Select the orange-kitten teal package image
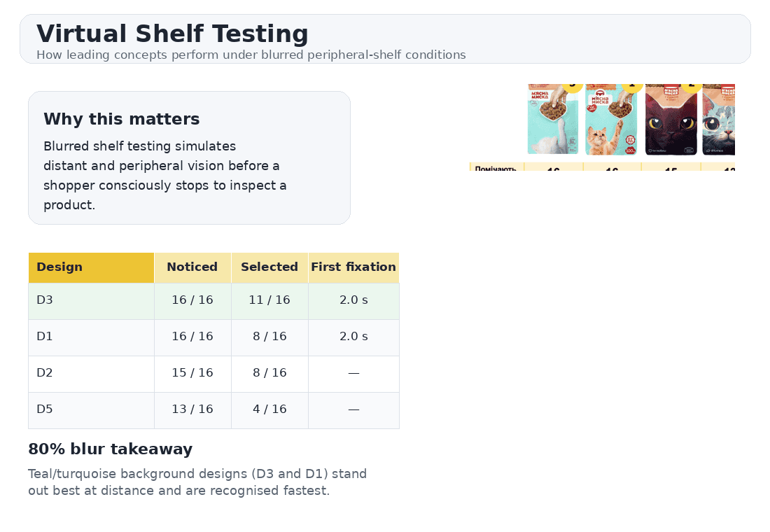 (611, 120)
